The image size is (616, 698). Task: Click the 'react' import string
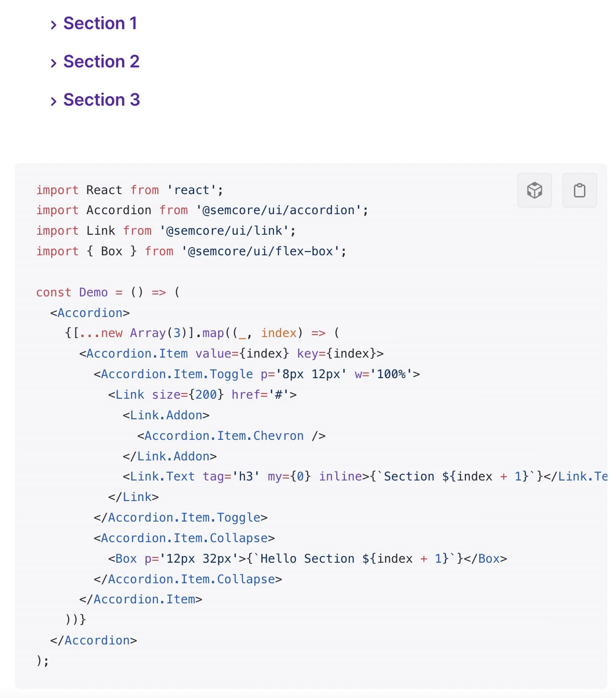tap(191, 190)
